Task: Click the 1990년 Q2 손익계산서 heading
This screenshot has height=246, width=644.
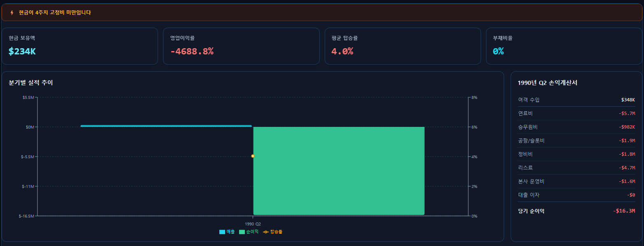Action: coord(547,83)
